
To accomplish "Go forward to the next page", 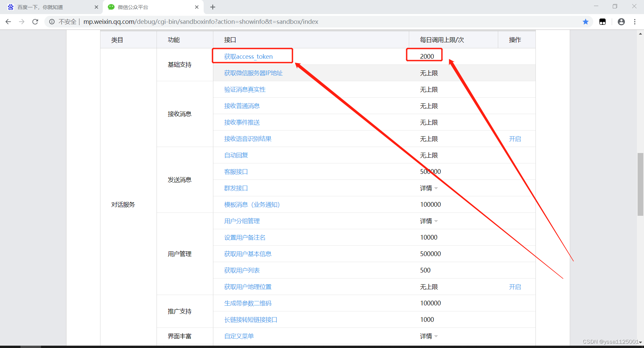I will [22, 22].
